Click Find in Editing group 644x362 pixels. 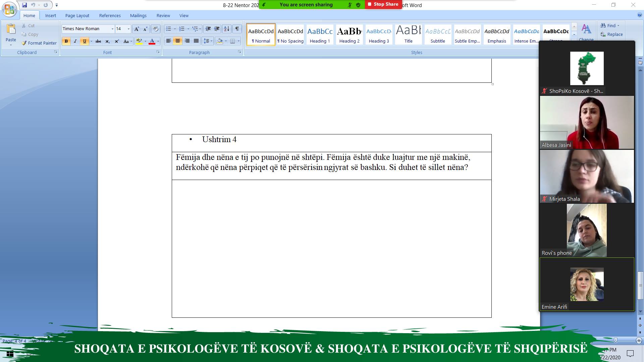610,25
